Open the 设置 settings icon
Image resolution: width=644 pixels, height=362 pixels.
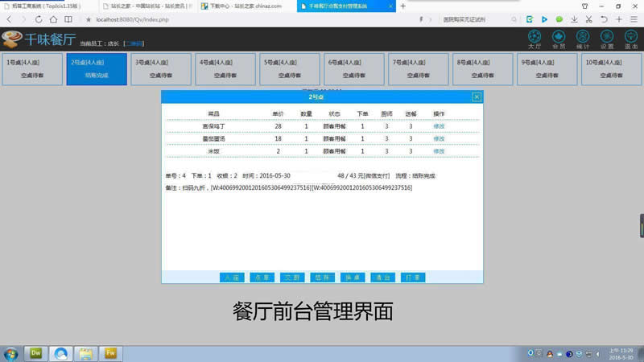607,38
